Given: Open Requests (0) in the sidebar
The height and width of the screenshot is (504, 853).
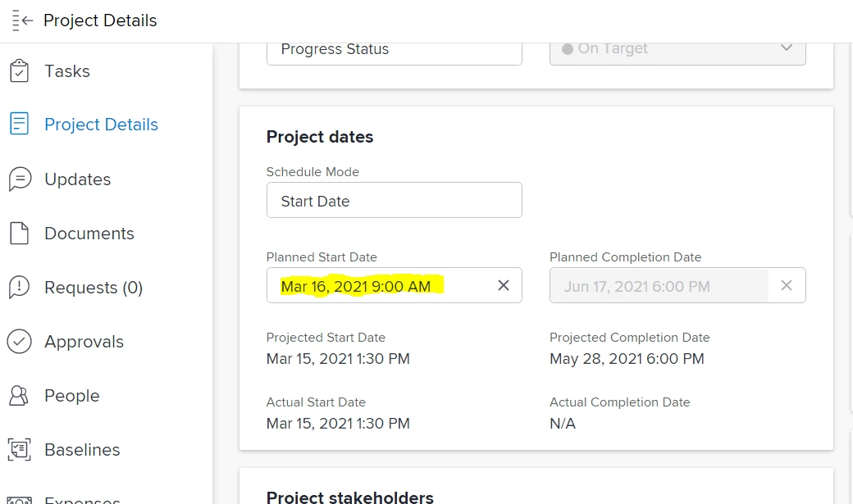Looking at the screenshot, I should point(93,288).
